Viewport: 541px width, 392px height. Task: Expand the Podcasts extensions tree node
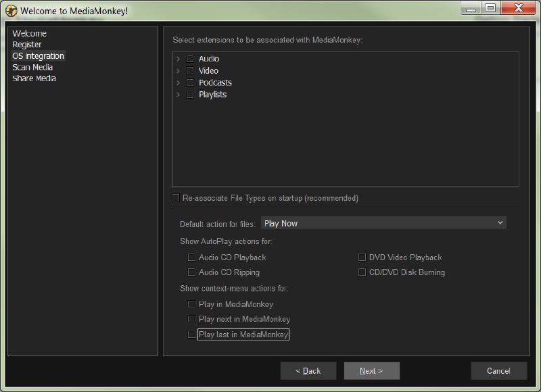(178, 82)
